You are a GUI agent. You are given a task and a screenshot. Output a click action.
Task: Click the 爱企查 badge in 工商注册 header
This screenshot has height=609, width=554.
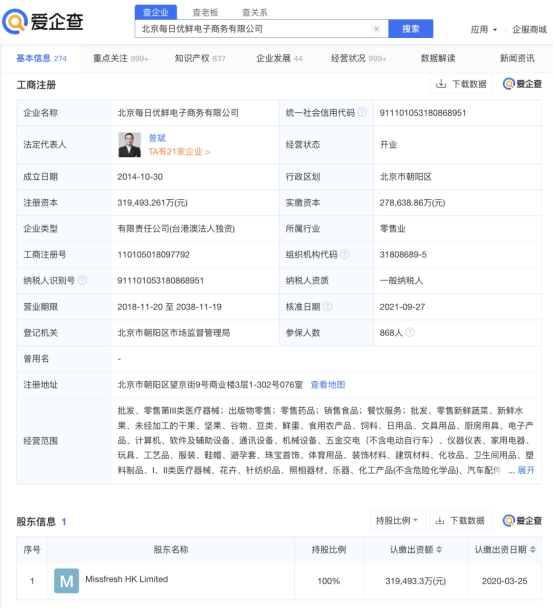pyautogui.click(x=522, y=84)
